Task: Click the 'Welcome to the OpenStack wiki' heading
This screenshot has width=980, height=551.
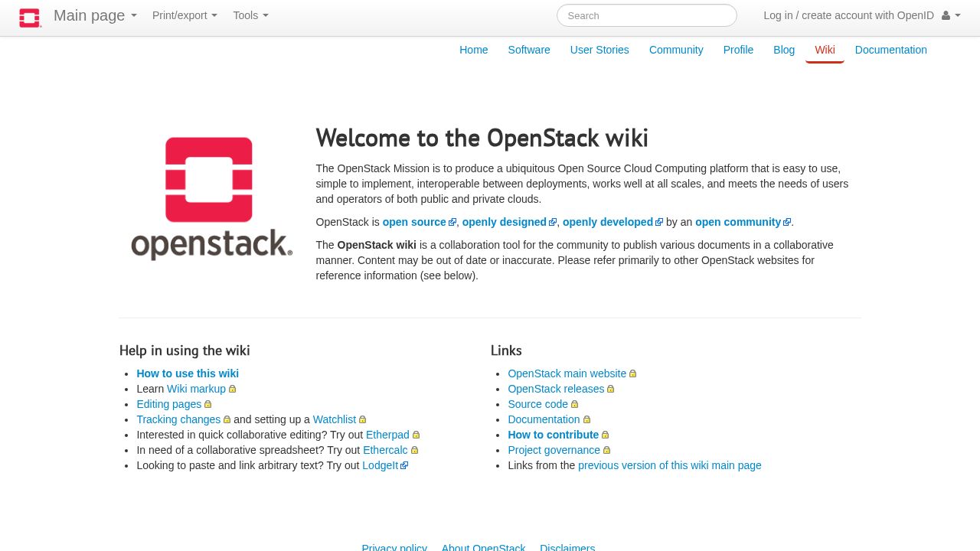Action: (x=482, y=139)
